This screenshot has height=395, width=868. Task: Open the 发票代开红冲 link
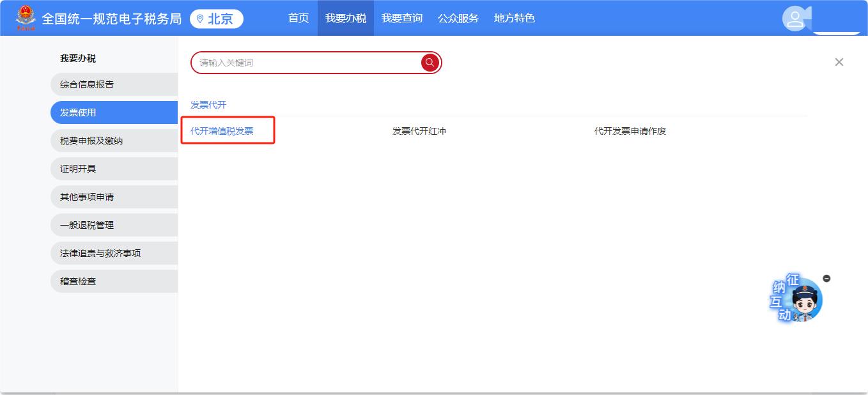coord(419,131)
